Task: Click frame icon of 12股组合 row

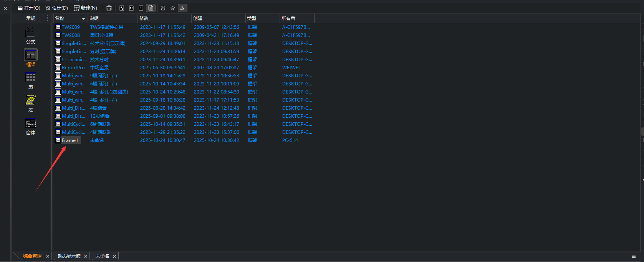Action: 58,116
